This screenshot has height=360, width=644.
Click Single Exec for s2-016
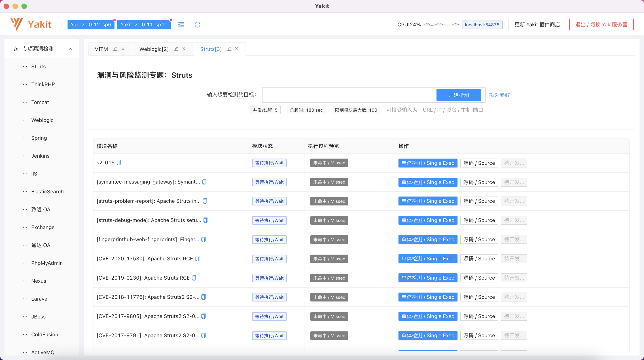tap(428, 163)
